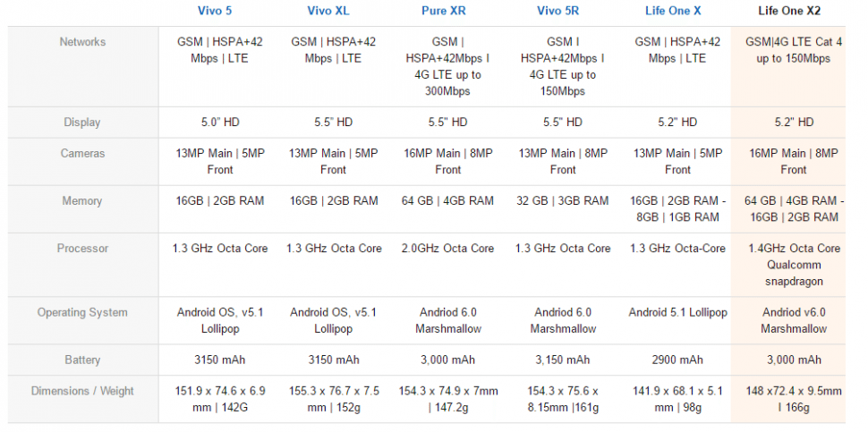
Task: Click the 5.2" HD cell under Life One X
Action: 677,123
